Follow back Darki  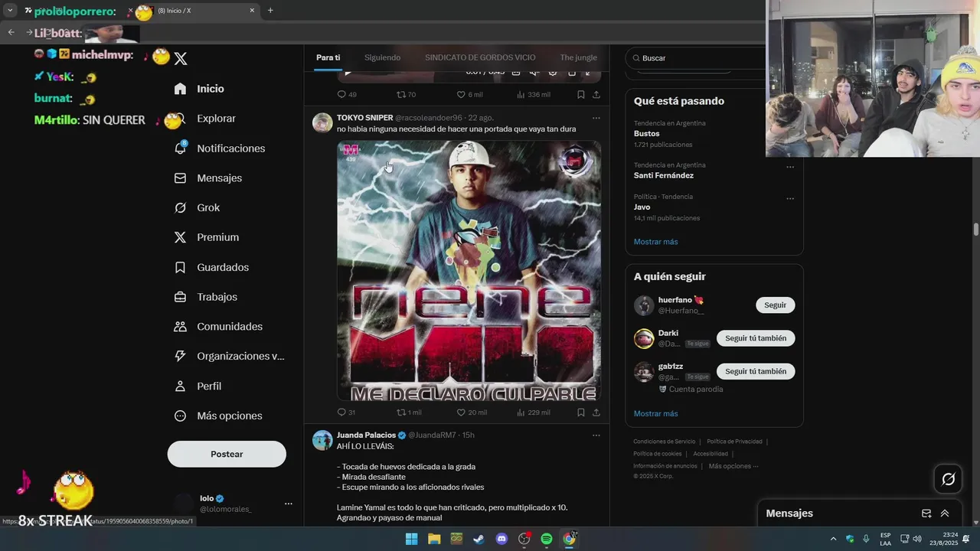click(756, 338)
